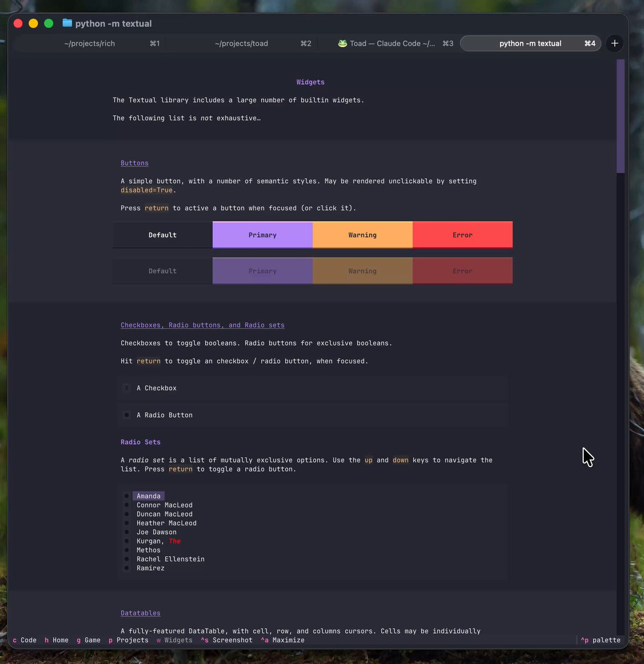
Task: Click the dimmed Primary button
Action: (x=262, y=271)
